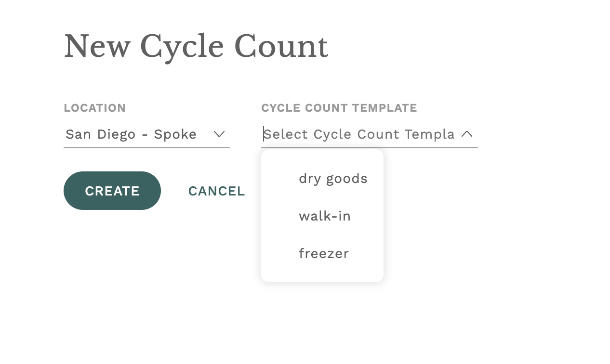Collapse the Cycle Count Template dropdown
Screen dimensions: 610x364
pyautogui.click(x=467, y=134)
